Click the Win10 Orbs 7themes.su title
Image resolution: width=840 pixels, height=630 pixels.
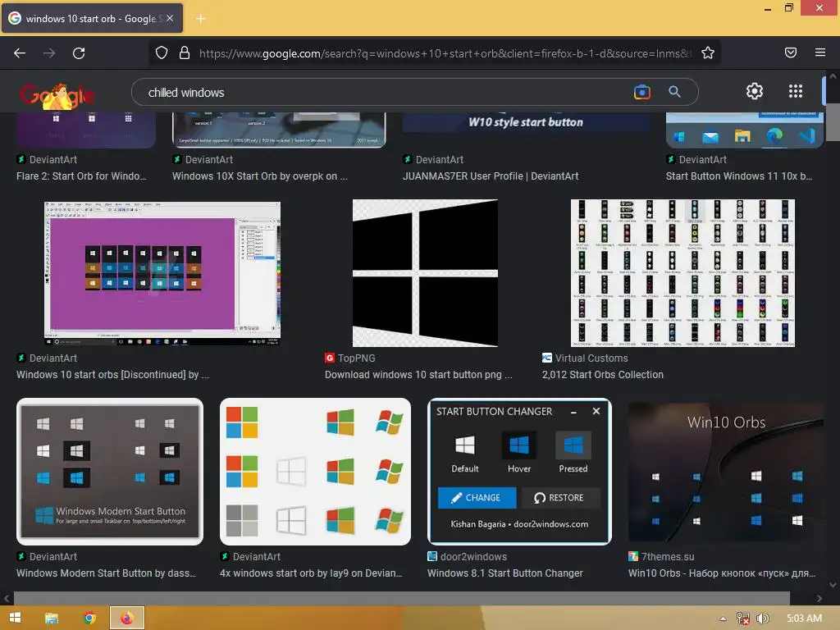[x=722, y=573]
